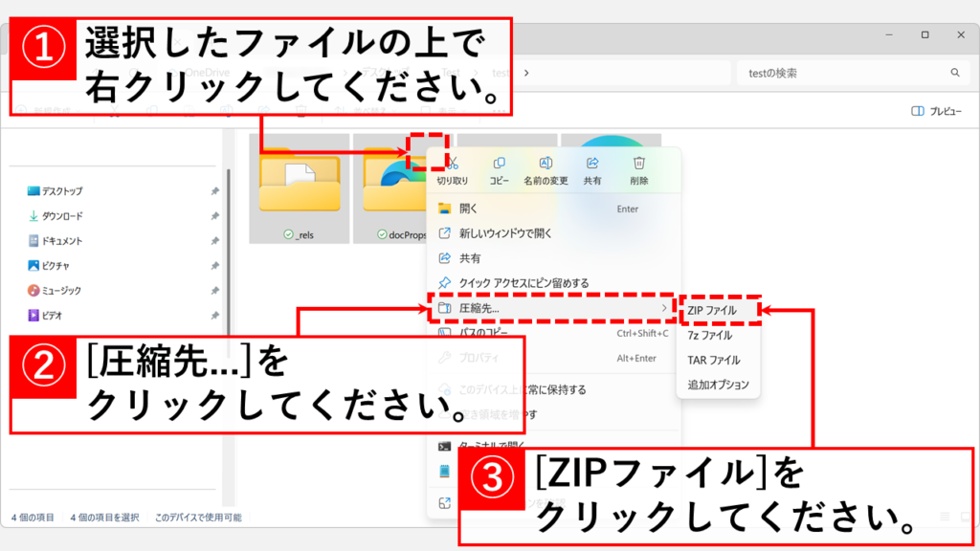Image resolution: width=980 pixels, height=551 pixels.
Task: Click the Rename (名前の変更) icon
Action: pos(546,164)
